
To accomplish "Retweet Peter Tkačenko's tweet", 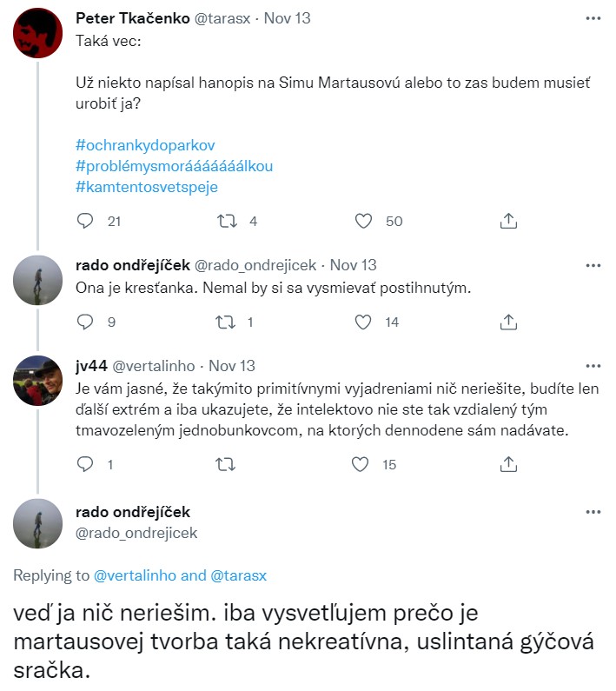I will [226, 221].
